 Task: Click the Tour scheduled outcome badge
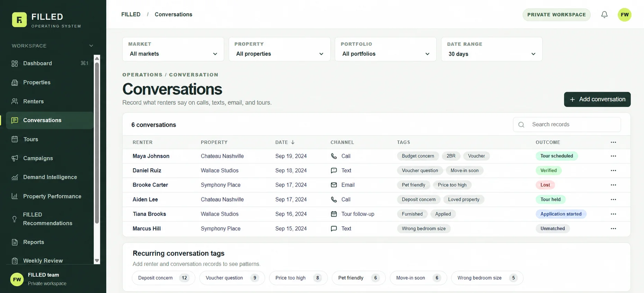pos(557,156)
